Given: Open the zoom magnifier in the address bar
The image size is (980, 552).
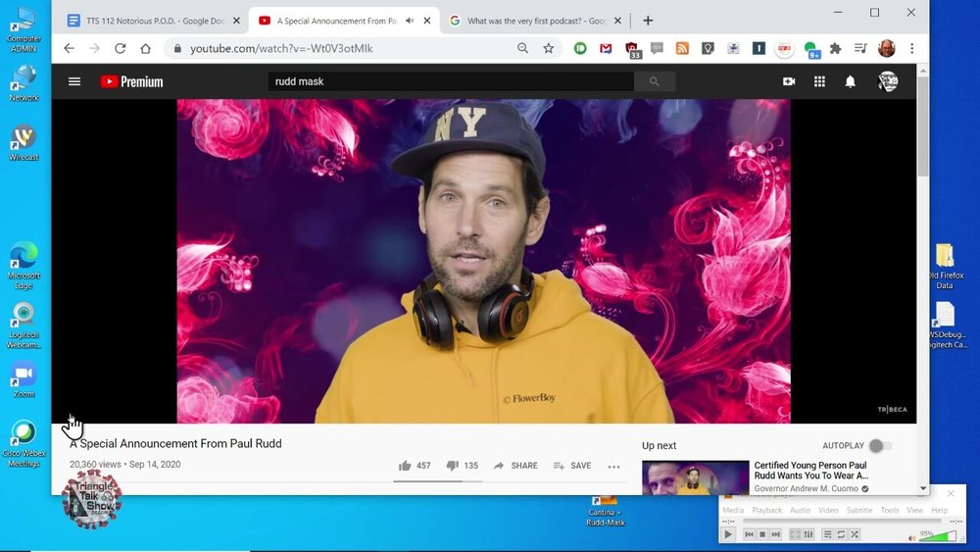Looking at the screenshot, I should pyautogui.click(x=522, y=48).
